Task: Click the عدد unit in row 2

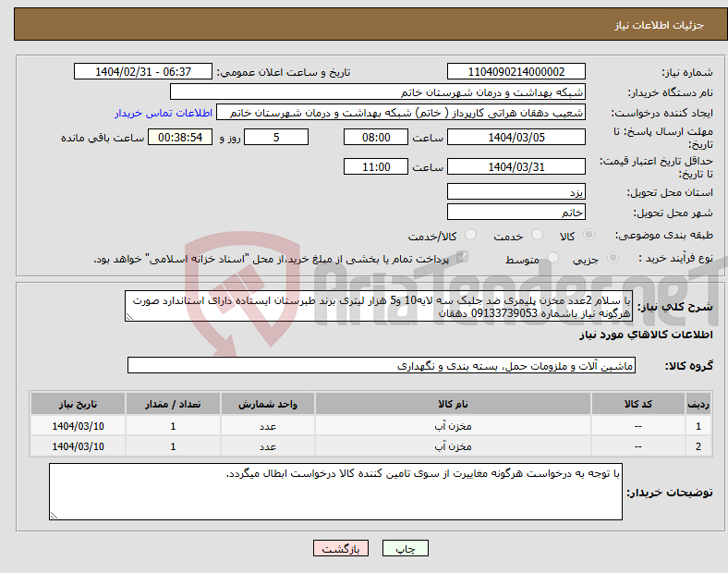Action: tap(268, 446)
